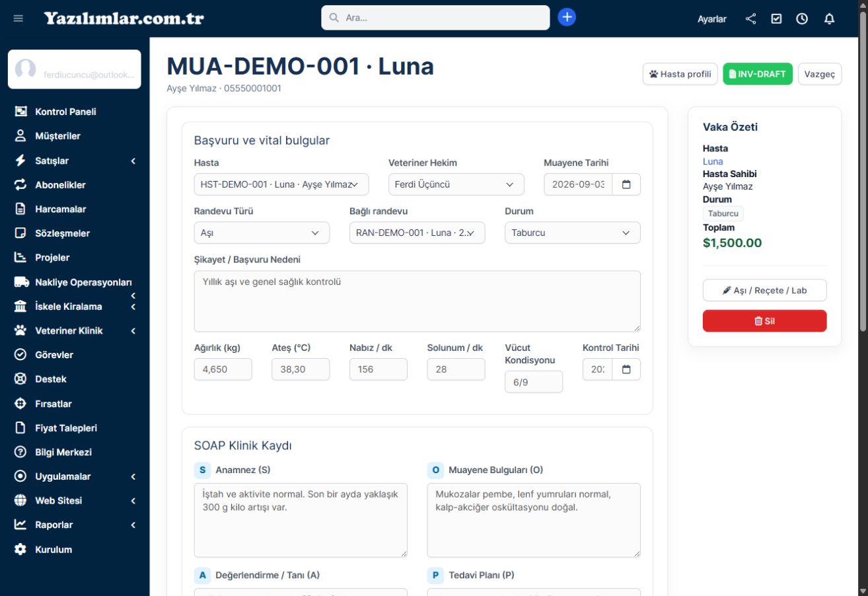Viewport: 868px width, 596px height.
Task: Click the Nakliye Operasyonları truck icon
Action: [x=22, y=282]
